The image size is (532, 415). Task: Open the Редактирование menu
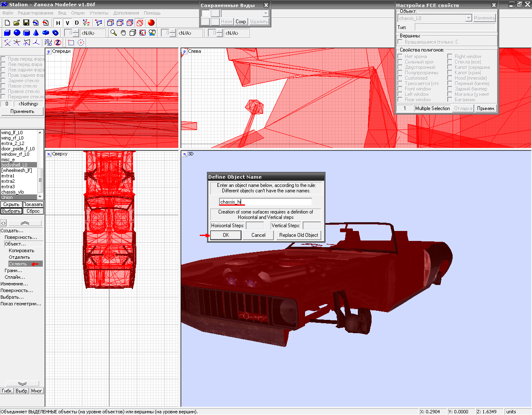[35, 13]
